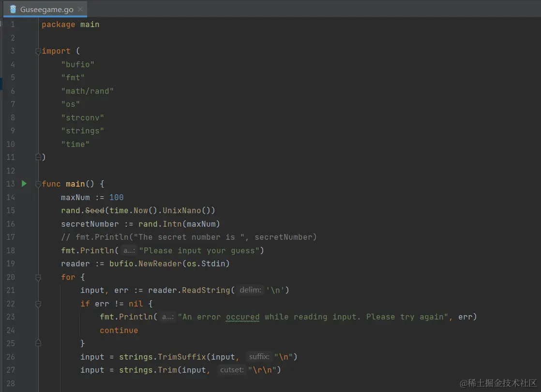
Task: Click the "os" import string
Action: [70, 104]
